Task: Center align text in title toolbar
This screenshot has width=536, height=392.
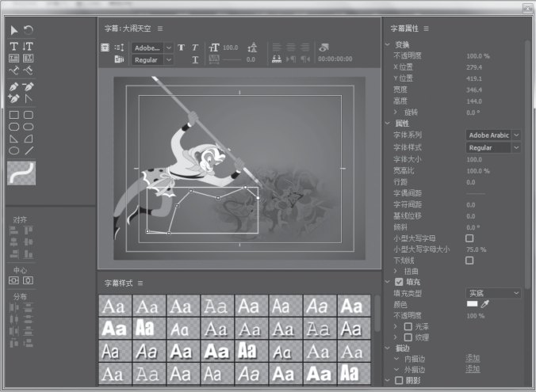Action: pos(291,48)
